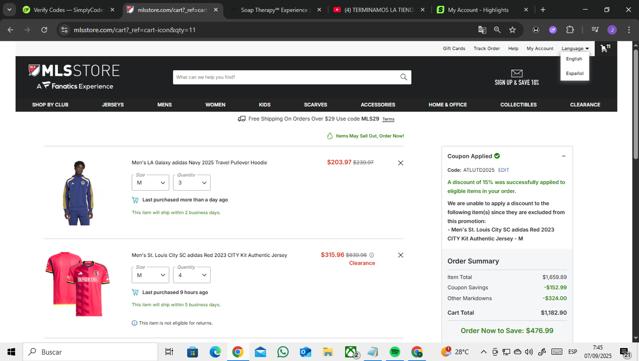
Task: Open Size dropdown for the LA Galaxy hoodie
Action: [150, 183]
